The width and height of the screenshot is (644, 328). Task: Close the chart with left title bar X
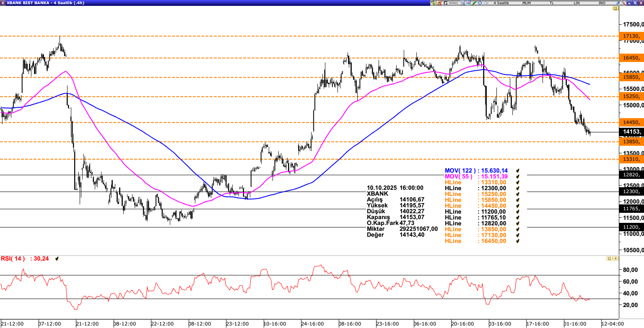point(3,3)
